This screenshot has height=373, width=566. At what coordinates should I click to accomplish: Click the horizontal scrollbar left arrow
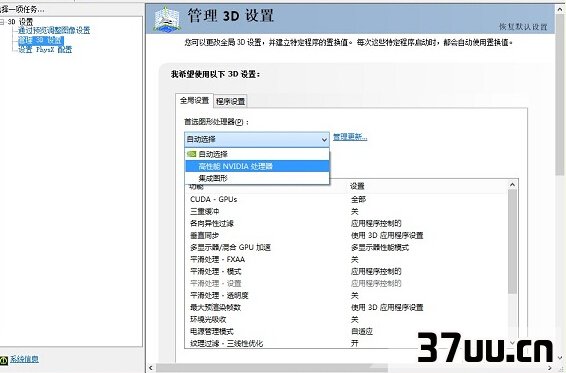[151, 368]
